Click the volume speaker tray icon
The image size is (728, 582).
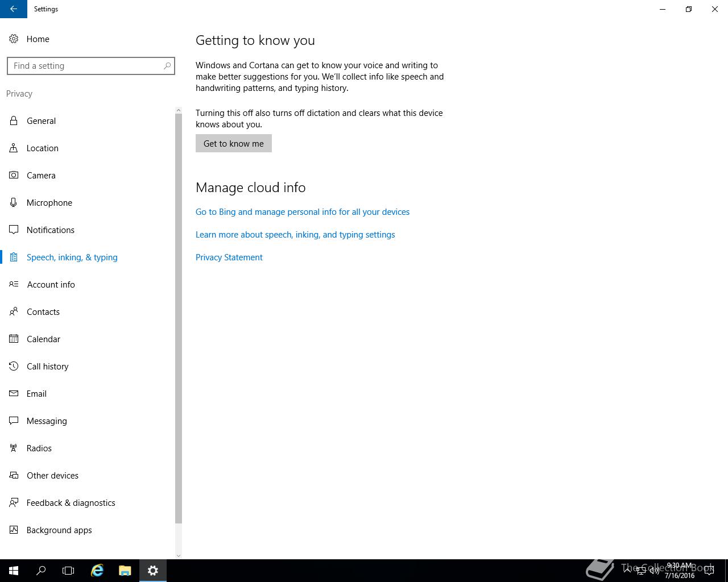pyautogui.click(x=655, y=571)
